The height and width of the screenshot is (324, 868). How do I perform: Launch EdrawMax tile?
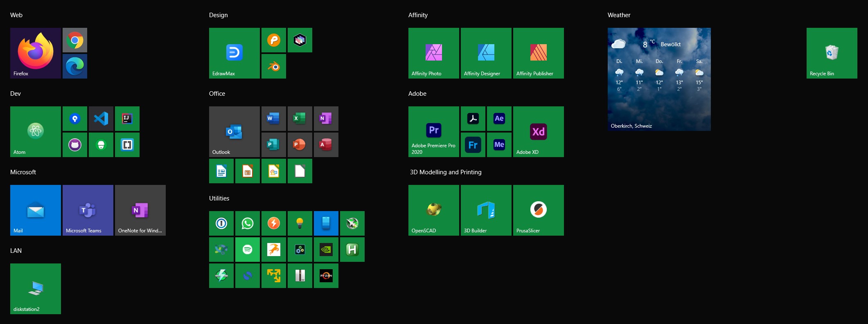(x=234, y=53)
